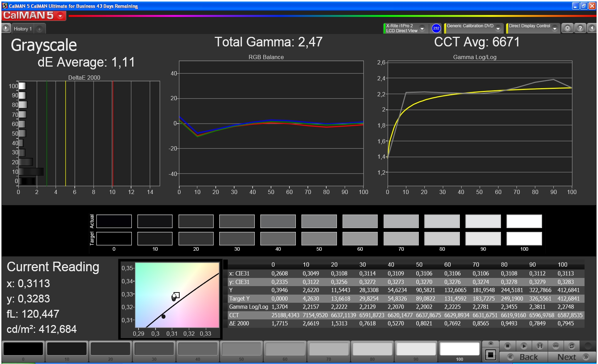This screenshot has width=598, height=364.
Task: Switch to the History 1 tab
Action: pos(23,29)
